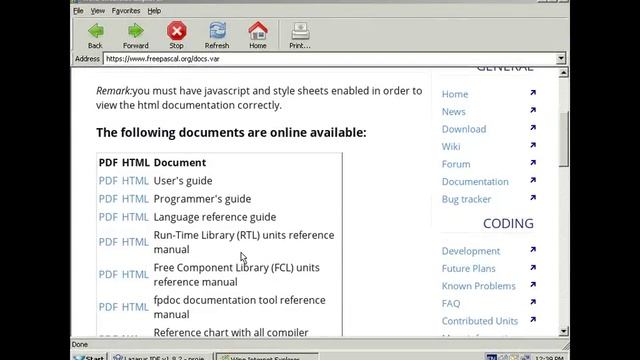
Task: Open User's guide PDF link
Action: point(108,181)
